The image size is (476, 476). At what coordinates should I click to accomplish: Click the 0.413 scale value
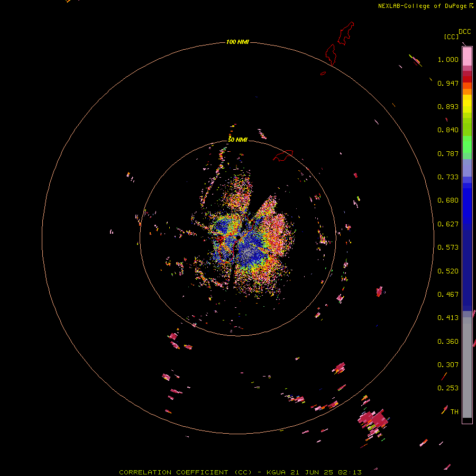click(x=448, y=318)
